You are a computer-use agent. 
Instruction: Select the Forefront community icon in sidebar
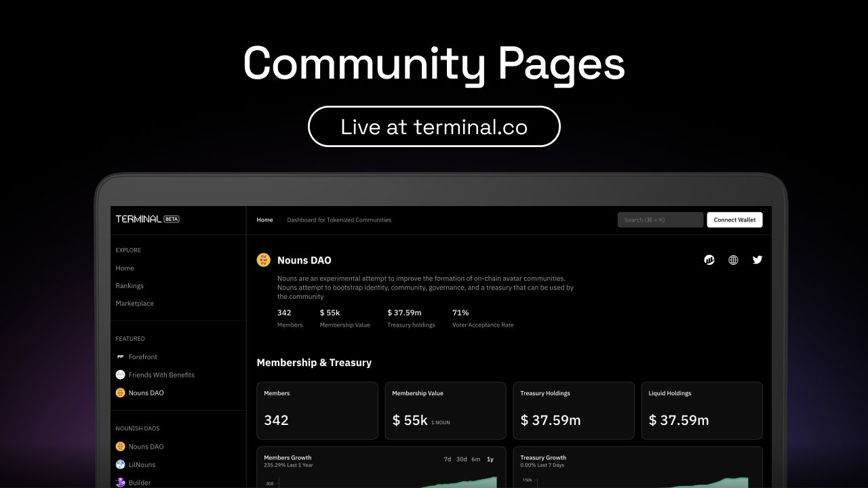[119, 357]
